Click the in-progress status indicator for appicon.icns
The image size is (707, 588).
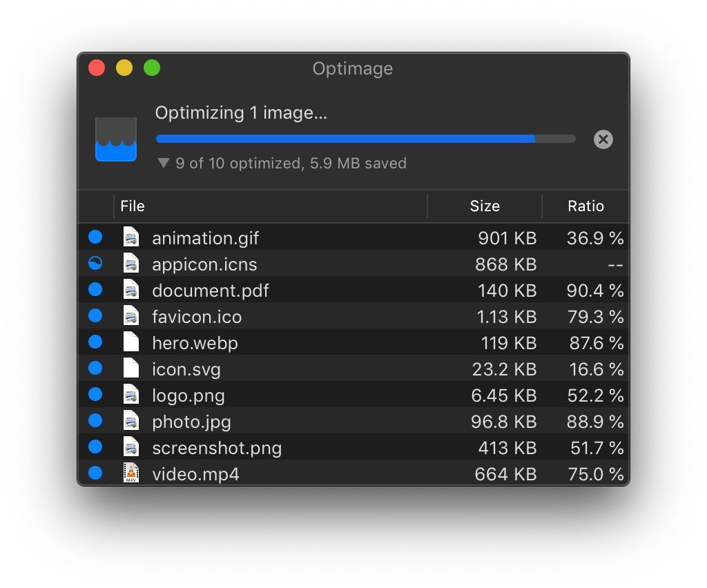coord(95,263)
